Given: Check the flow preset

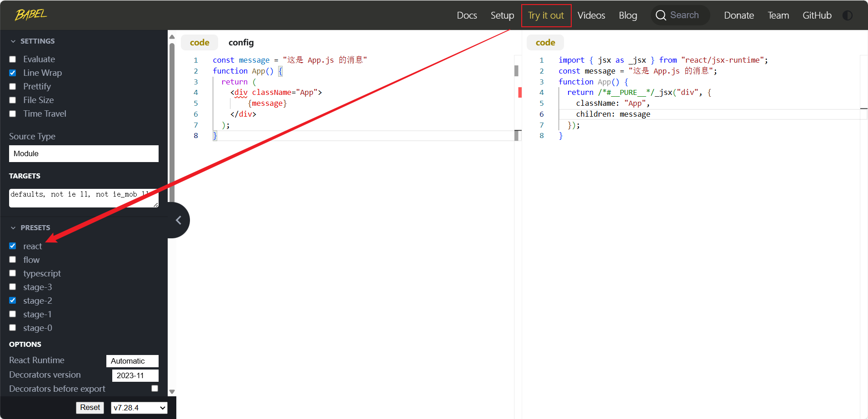Looking at the screenshot, I should (13, 260).
